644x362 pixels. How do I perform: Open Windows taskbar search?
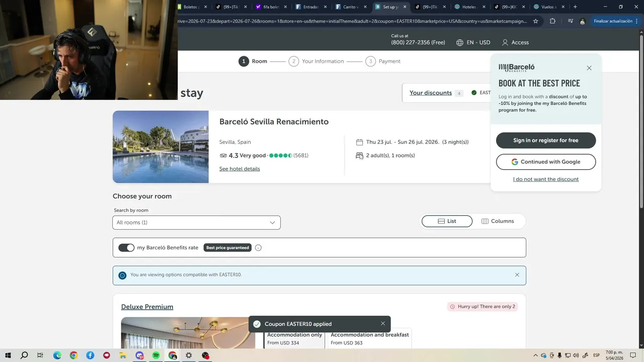(24, 355)
